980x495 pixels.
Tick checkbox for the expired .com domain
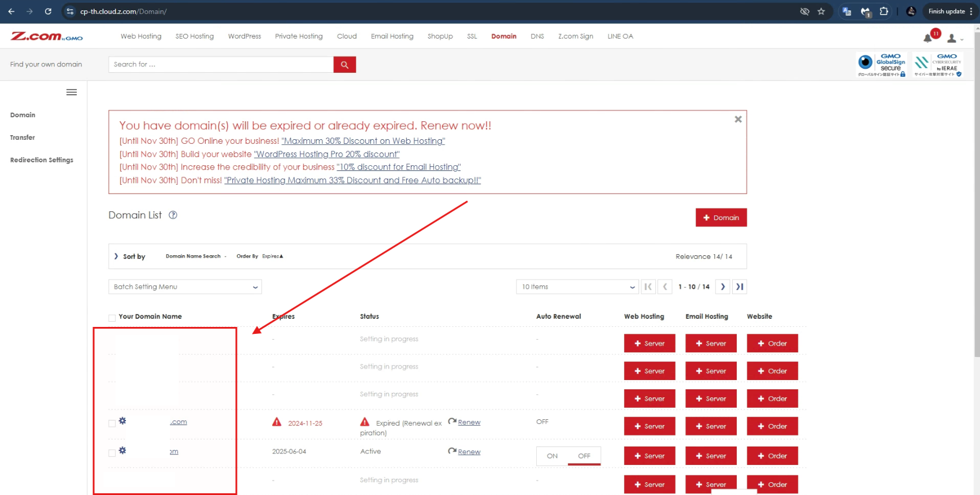(x=112, y=423)
